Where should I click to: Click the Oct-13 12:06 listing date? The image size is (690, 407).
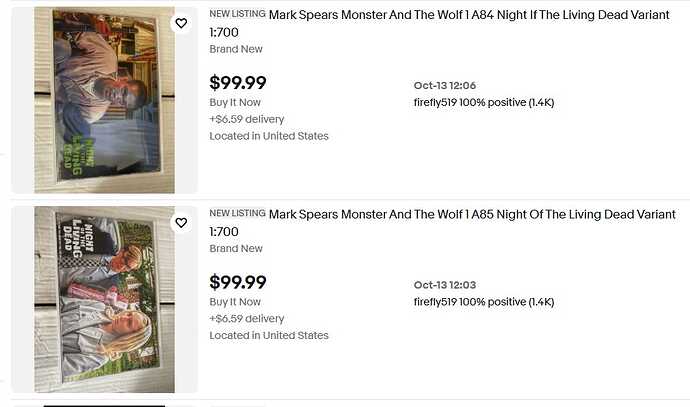tap(445, 85)
